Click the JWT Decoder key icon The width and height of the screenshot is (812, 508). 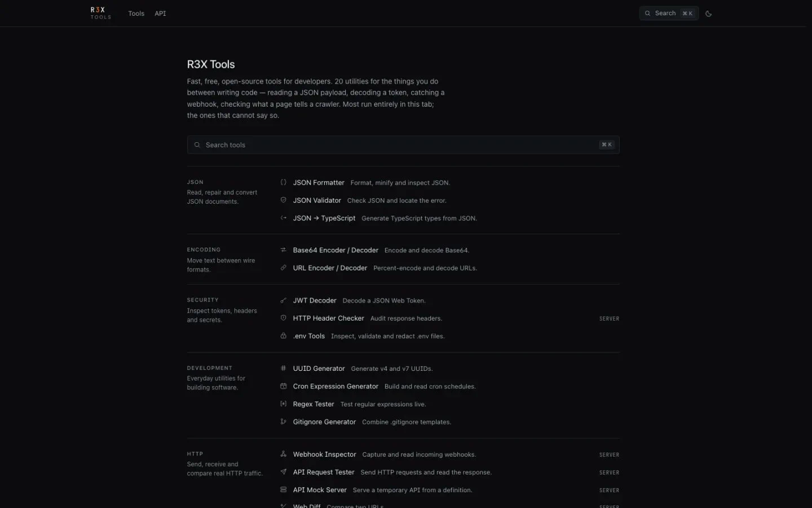(x=283, y=300)
